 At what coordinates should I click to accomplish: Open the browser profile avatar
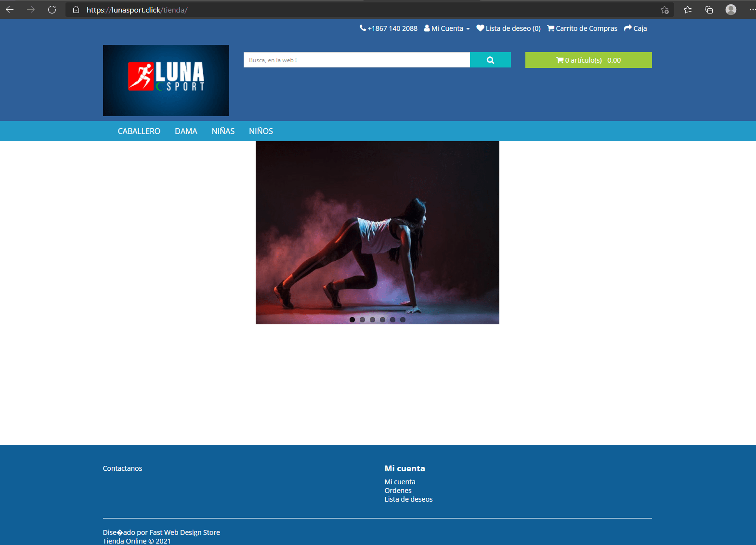(731, 10)
